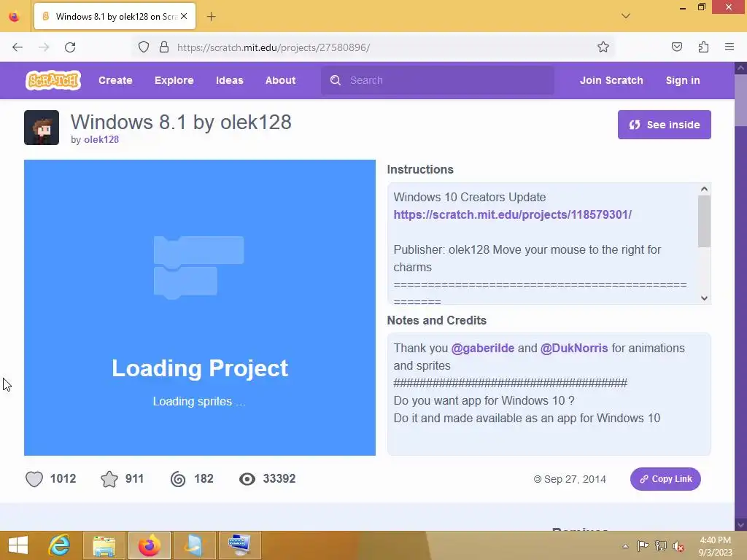Click the Loading Project player stage
The image size is (747, 560).
pyautogui.click(x=200, y=308)
